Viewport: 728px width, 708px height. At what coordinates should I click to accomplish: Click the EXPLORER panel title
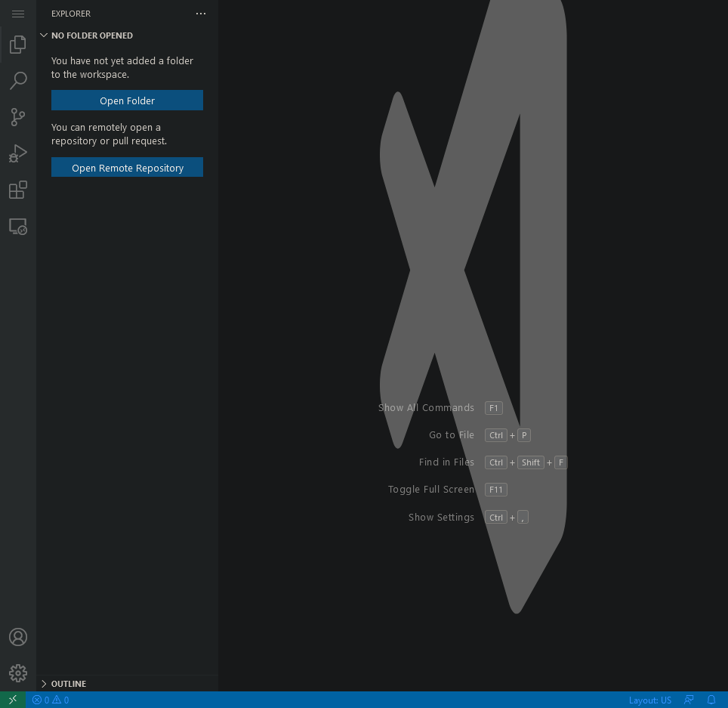click(71, 14)
